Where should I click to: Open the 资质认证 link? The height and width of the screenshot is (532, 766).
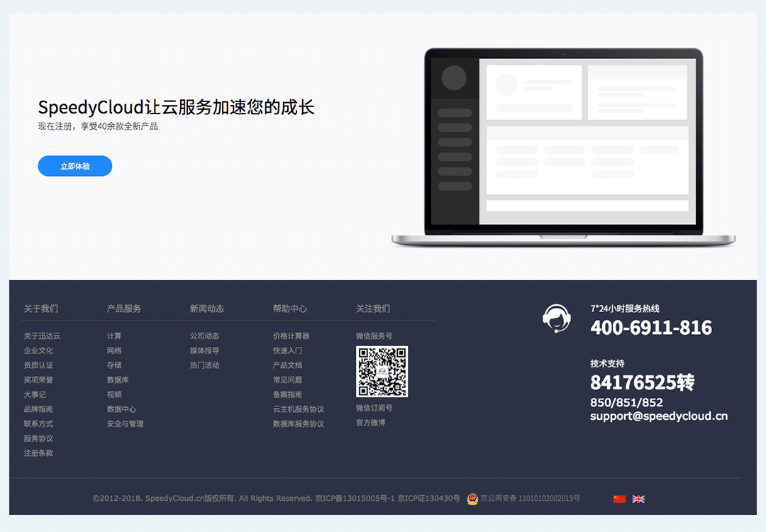point(38,365)
